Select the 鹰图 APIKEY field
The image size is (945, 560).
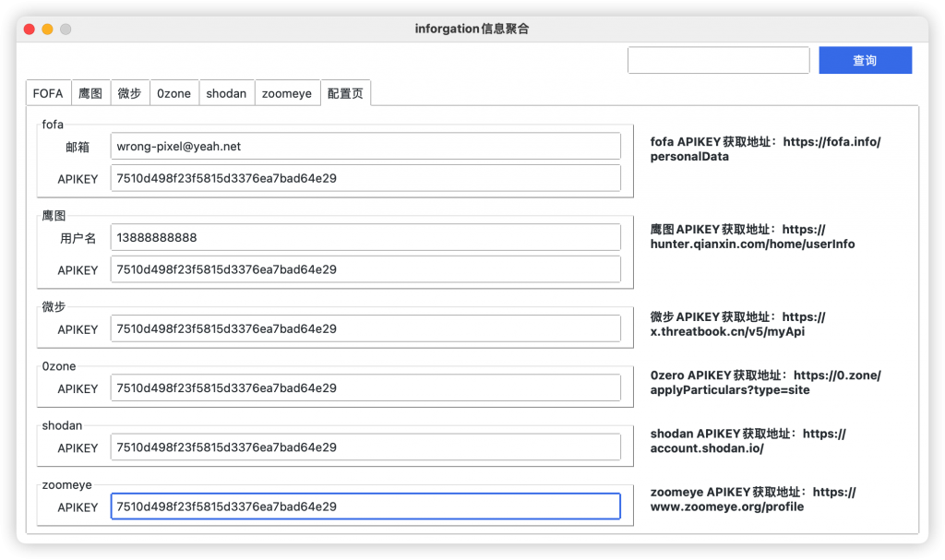click(x=365, y=269)
